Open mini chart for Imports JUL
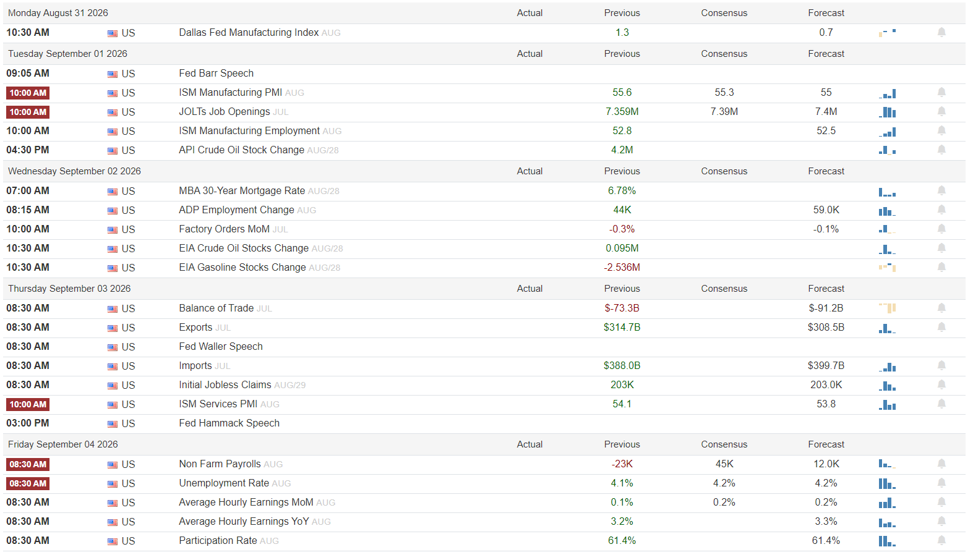 (887, 366)
